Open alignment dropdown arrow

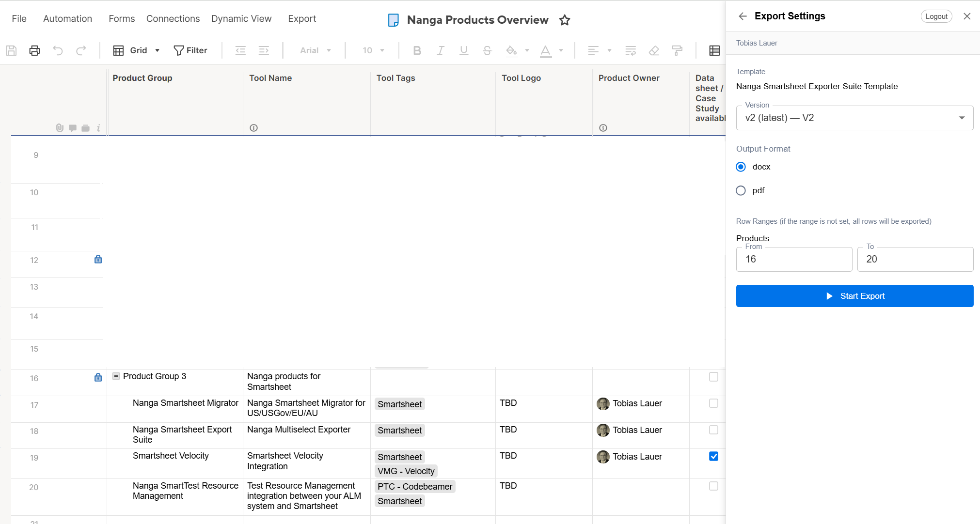click(609, 50)
